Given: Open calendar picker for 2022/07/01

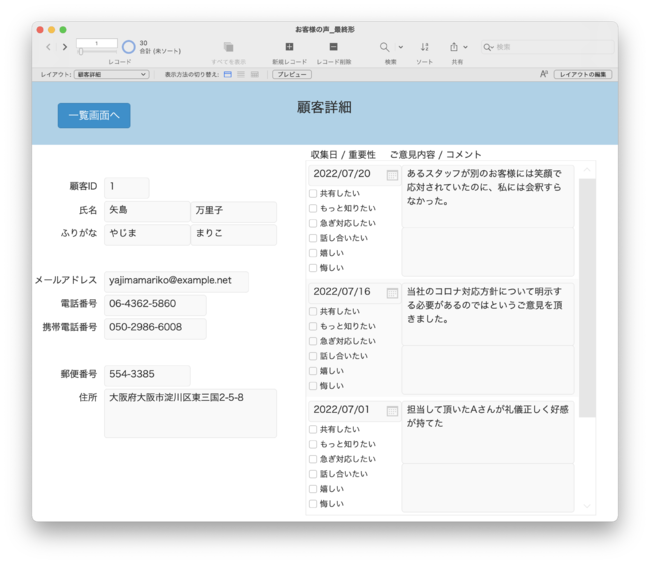Looking at the screenshot, I should (392, 411).
